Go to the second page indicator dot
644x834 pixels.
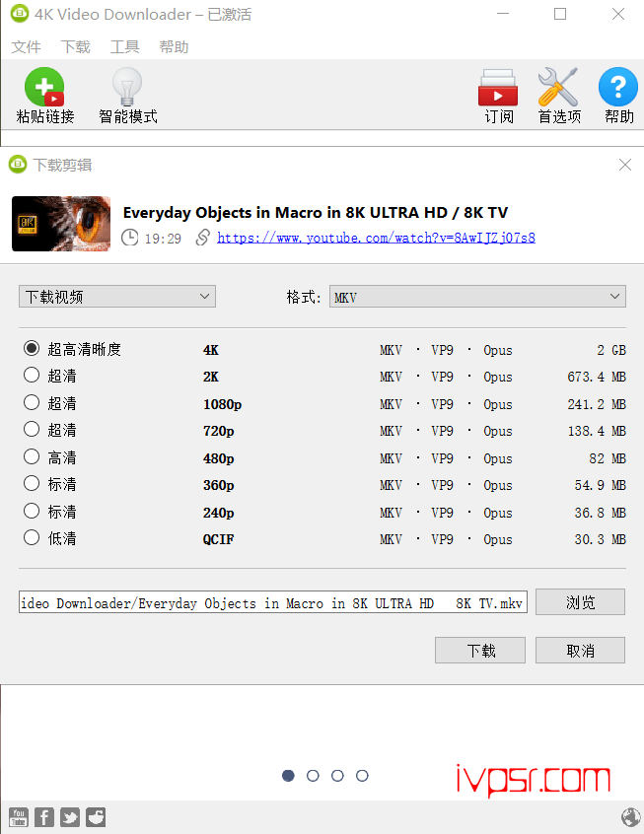coord(313,776)
